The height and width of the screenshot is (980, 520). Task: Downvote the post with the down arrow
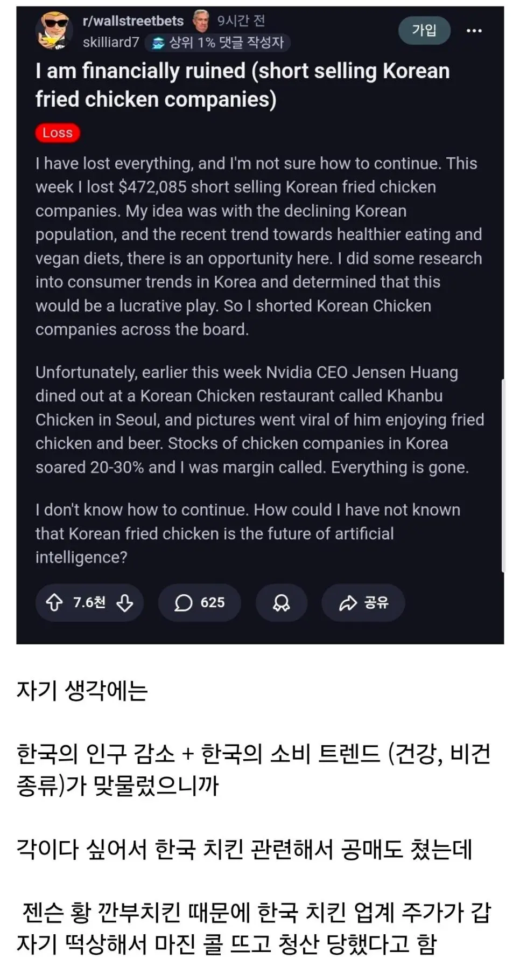click(125, 602)
